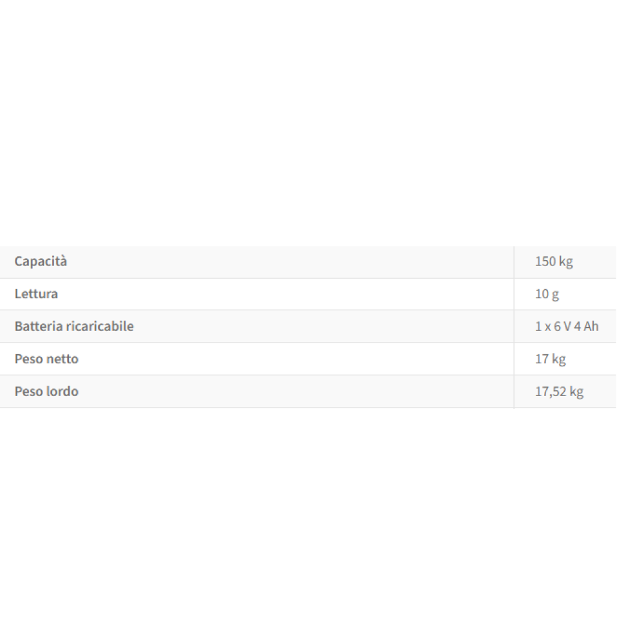Click the kg unit after 150

[x=565, y=261]
